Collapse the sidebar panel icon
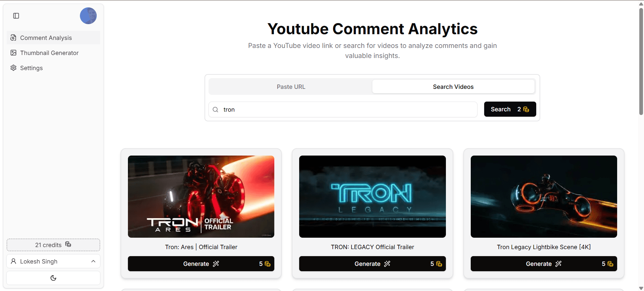The image size is (644, 291). [16, 16]
